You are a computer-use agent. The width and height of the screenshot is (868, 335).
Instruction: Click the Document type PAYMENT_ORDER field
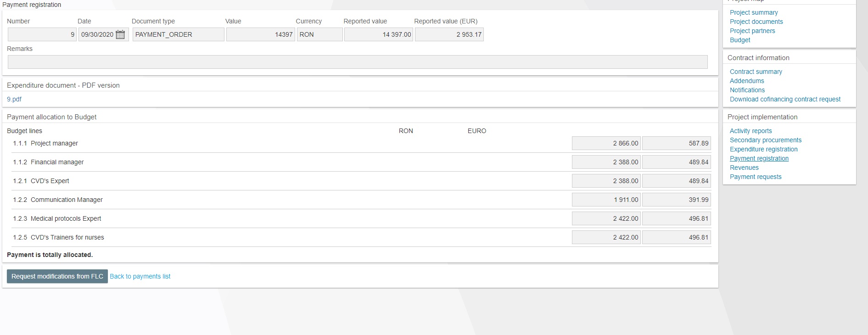point(178,35)
